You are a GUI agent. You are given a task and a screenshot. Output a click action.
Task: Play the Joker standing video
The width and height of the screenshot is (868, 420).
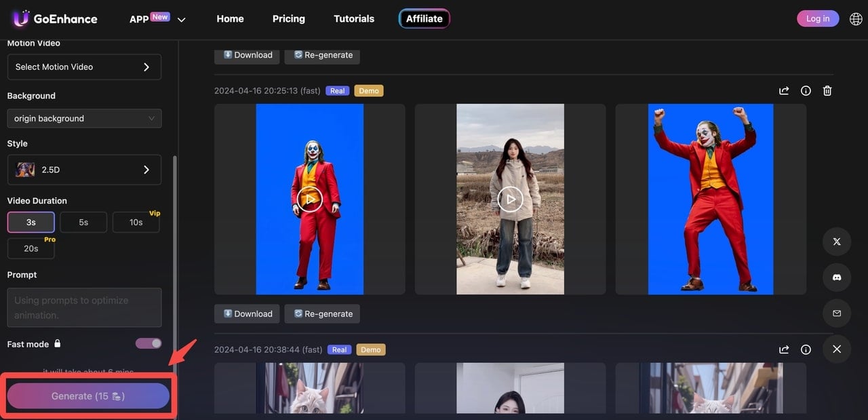coord(309,199)
